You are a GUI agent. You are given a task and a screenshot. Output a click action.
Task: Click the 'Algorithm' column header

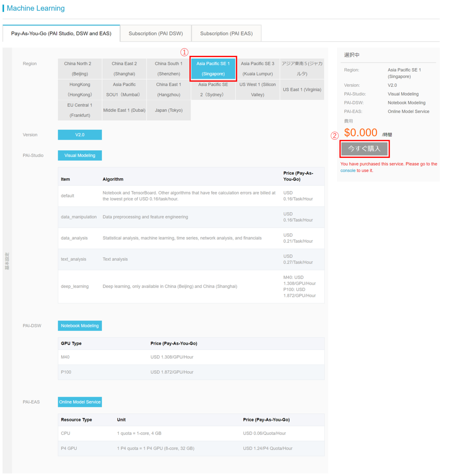(x=113, y=179)
